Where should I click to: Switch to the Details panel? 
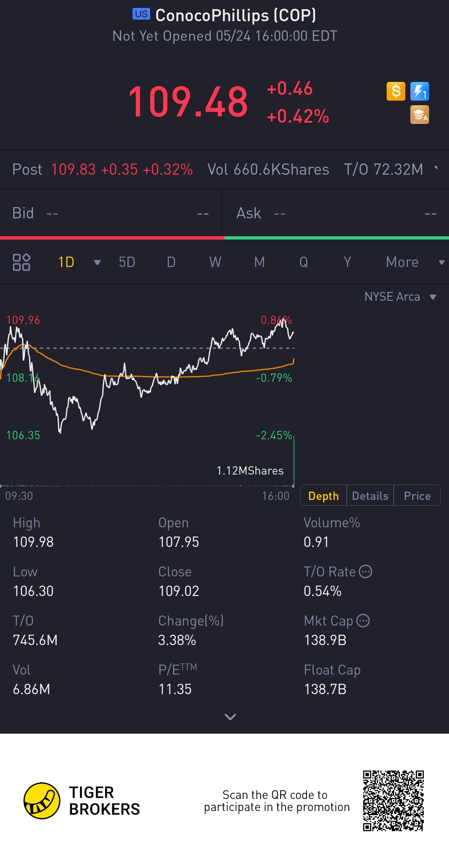pyautogui.click(x=370, y=496)
